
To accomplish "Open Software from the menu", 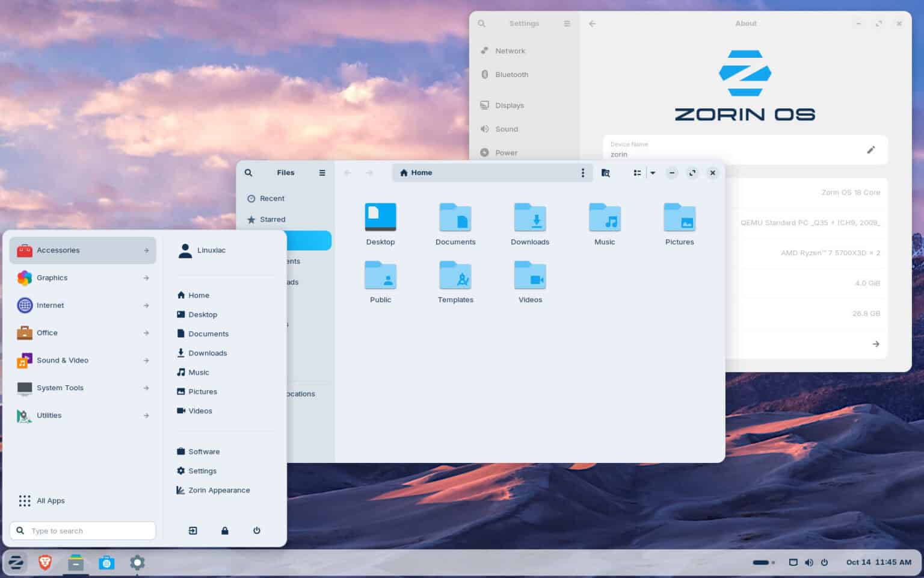I will tap(205, 451).
